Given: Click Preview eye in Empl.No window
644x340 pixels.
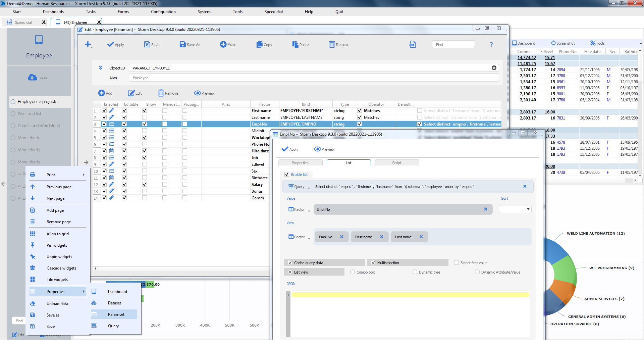Looking at the screenshot, I should tap(317, 149).
